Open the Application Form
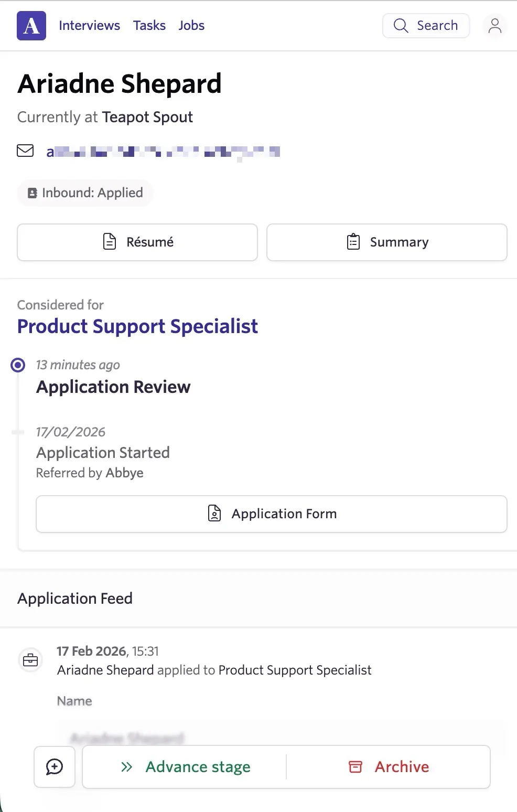 click(272, 514)
